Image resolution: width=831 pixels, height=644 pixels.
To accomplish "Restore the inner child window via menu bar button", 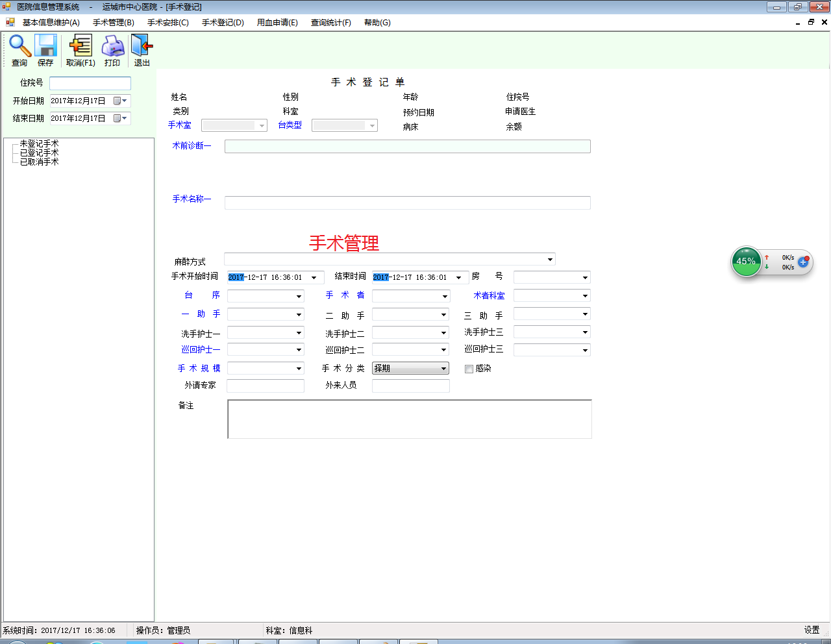I will [x=811, y=22].
